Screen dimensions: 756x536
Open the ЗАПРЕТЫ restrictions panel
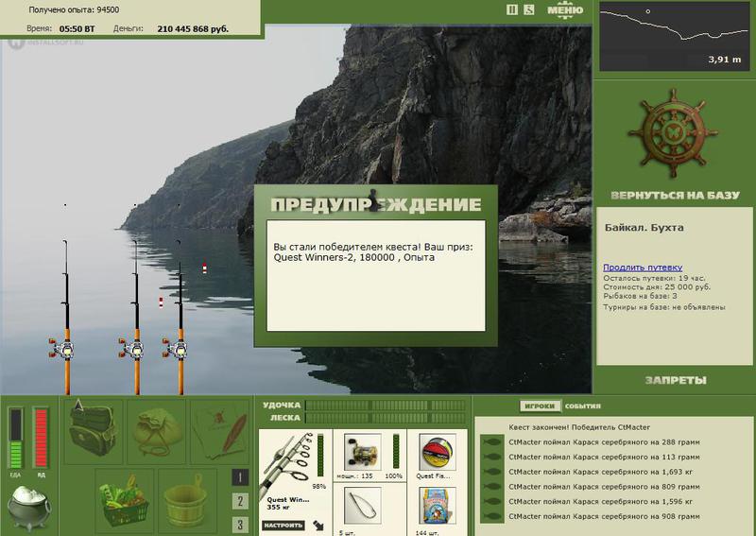pos(676,380)
